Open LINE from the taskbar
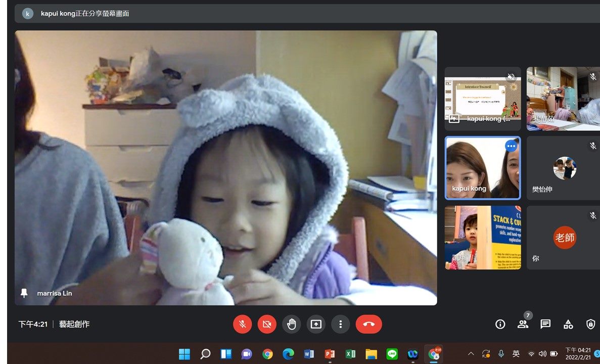The width and height of the screenshot is (600, 364). point(392,354)
